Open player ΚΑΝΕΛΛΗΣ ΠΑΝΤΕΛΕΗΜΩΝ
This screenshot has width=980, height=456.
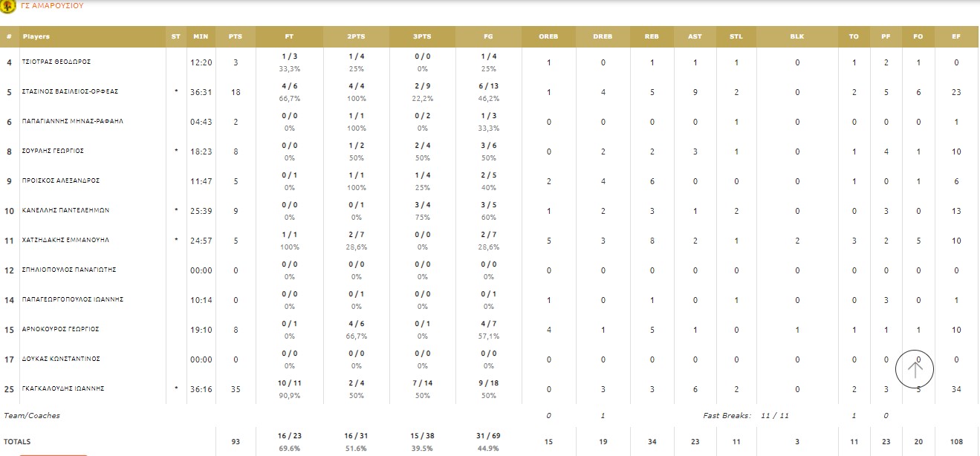click(65, 210)
